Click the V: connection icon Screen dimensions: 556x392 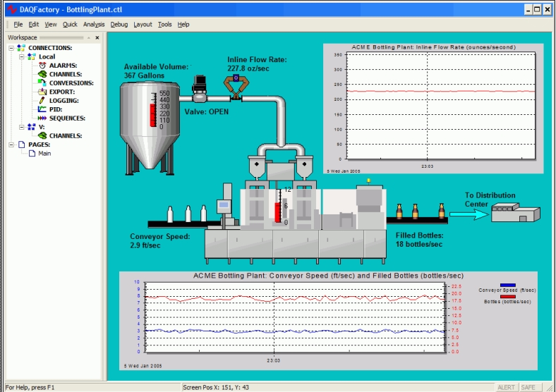click(32, 126)
